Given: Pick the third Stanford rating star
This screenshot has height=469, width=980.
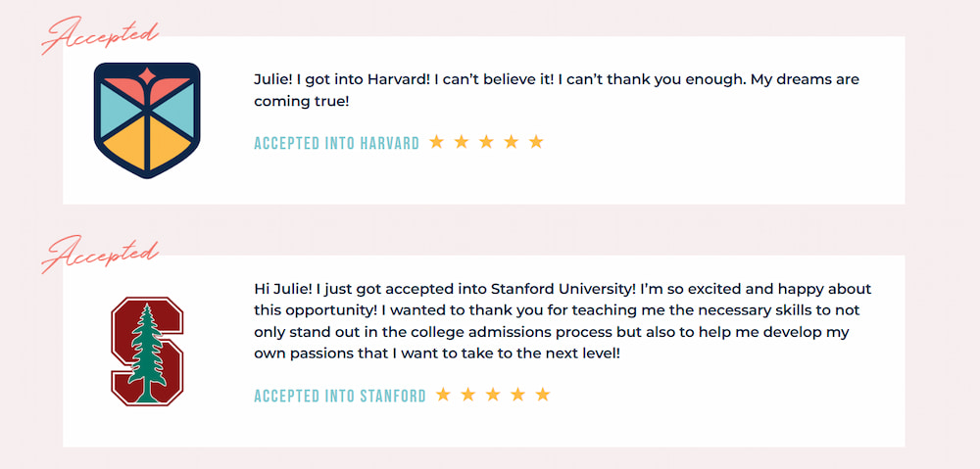Looking at the screenshot, I should (x=493, y=395).
